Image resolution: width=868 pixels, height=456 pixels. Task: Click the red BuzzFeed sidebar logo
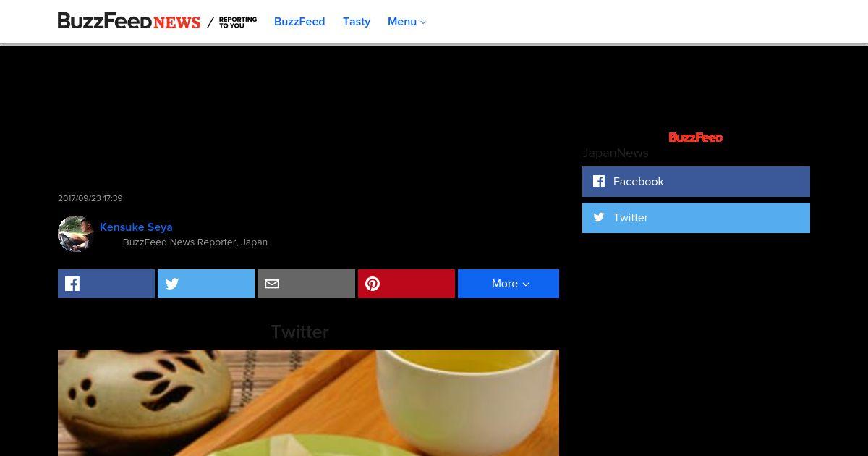[x=696, y=137]
